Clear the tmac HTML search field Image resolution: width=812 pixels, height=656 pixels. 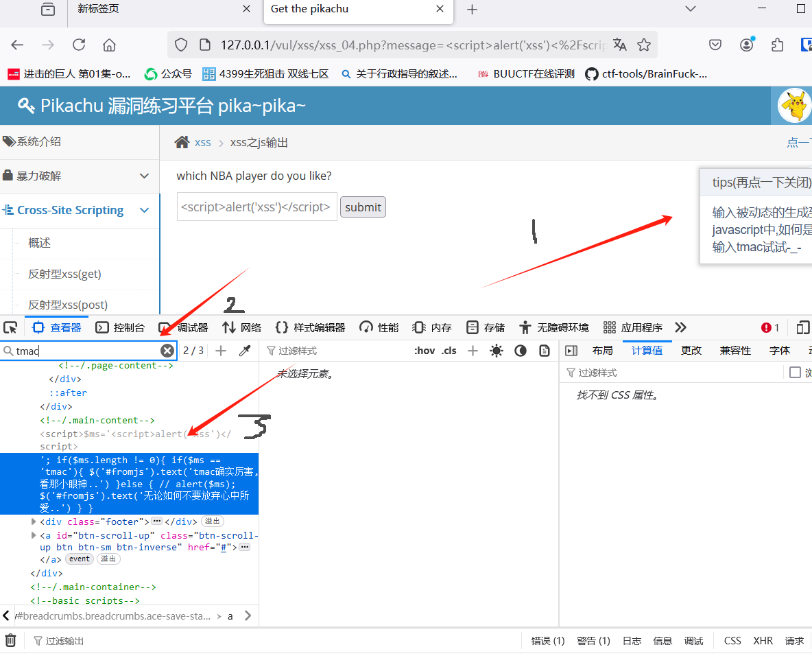(x=167, y=351)
